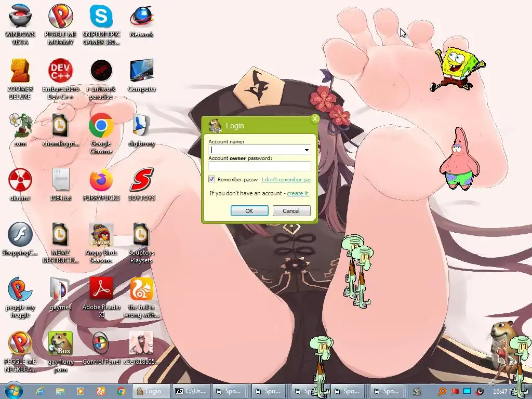Open the PEGGLE ME MOMMY shortcut
Image resolution: width=532 pixels, height=399 pixels.
(x=60, y=24)
